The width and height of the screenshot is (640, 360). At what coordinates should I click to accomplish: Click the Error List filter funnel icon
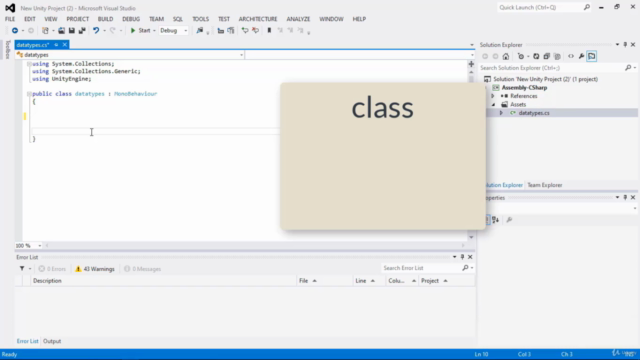(22, 269)
